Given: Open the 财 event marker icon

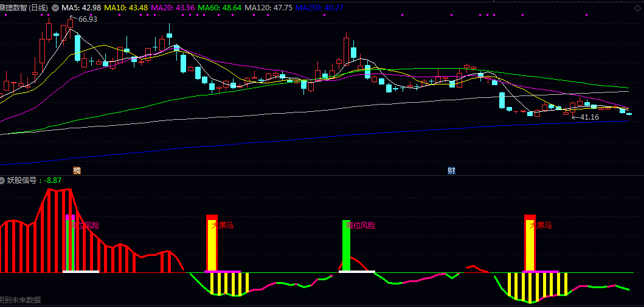Looking at the screenshot, I should (451, 171).
